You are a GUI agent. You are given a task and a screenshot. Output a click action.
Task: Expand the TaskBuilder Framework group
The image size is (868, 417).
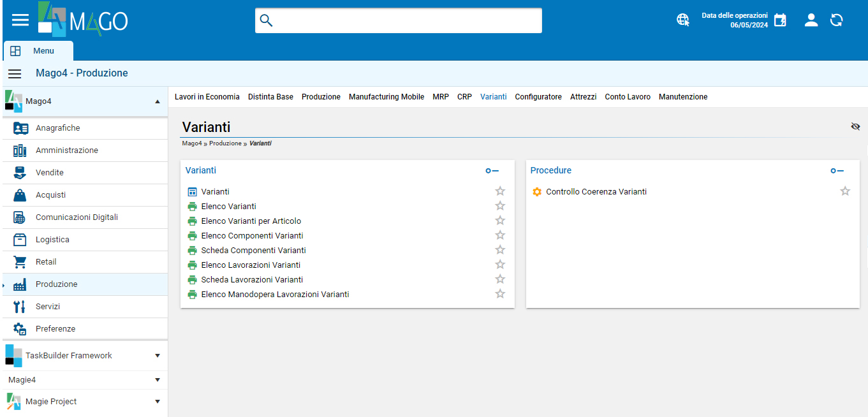[158, 356]
